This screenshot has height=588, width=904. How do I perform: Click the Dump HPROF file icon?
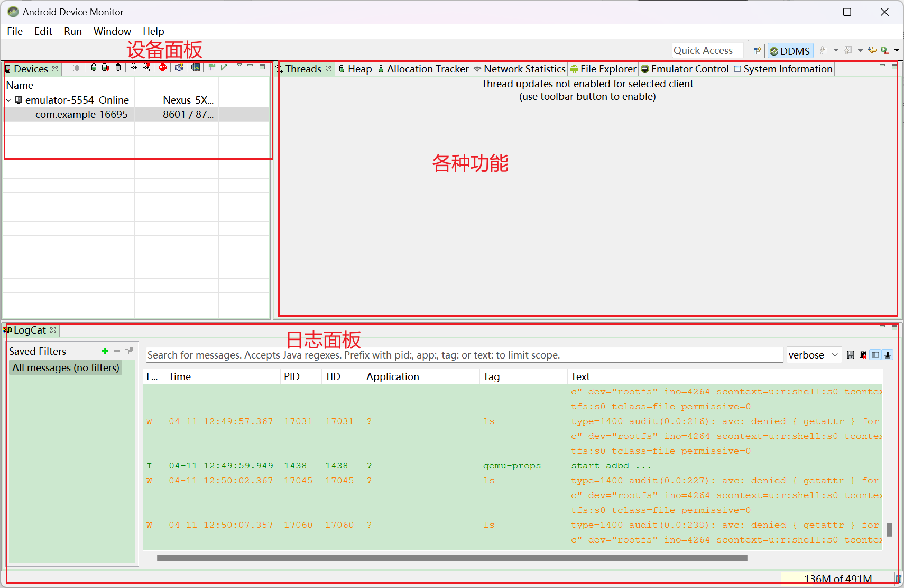tap(106, 68)
